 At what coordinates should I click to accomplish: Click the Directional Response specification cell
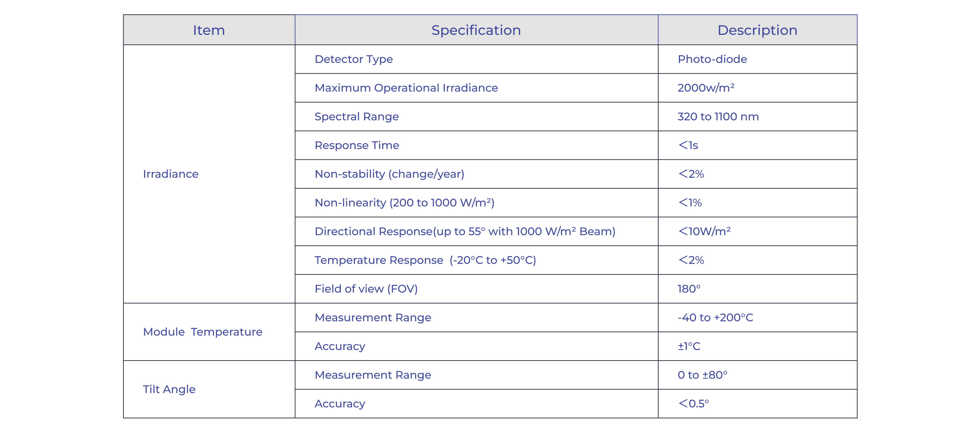(465, 232)
